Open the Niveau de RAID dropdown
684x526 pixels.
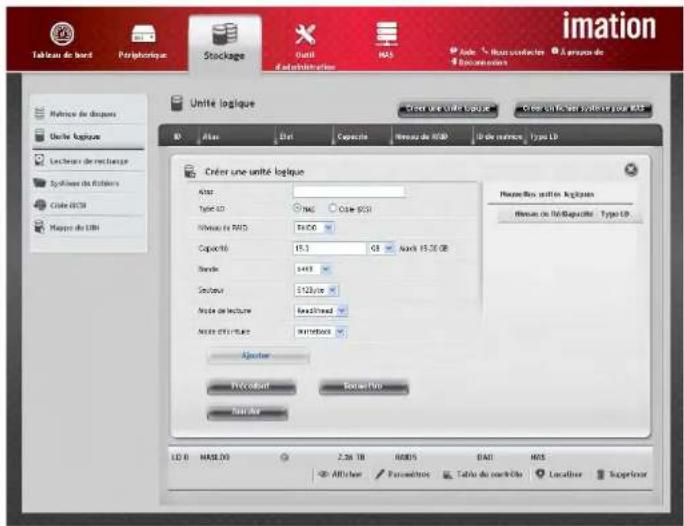click(x=314, y=228)
